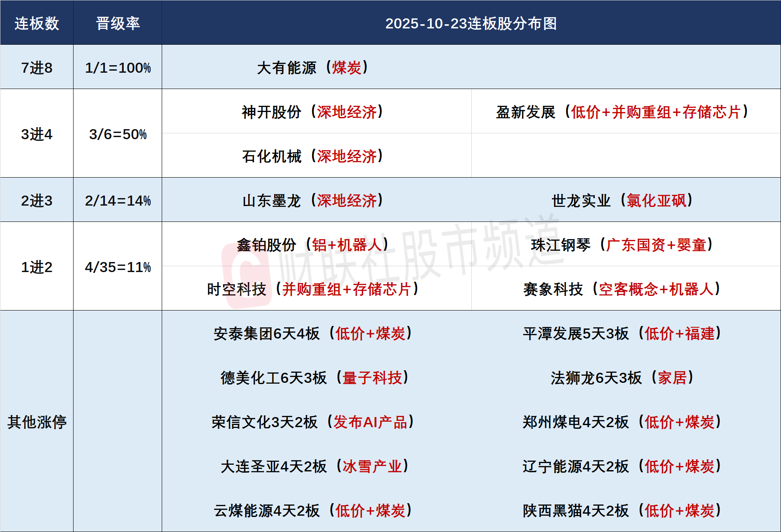This screenshot has height=532, width=781.
Task: Click the 7进8 row label
Action: 37,68
